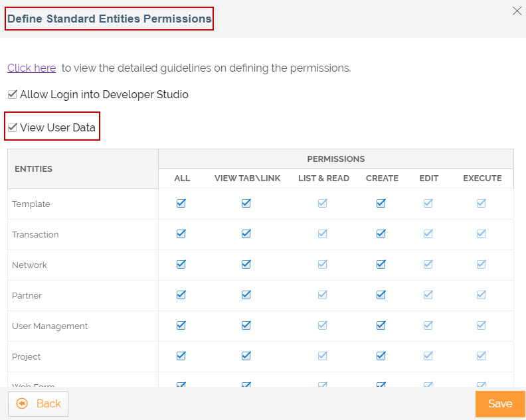This screenshot has height=420, width=526.
Task: Uncheck Allow Login into Developer Studio
Action: tap(13, 94)
